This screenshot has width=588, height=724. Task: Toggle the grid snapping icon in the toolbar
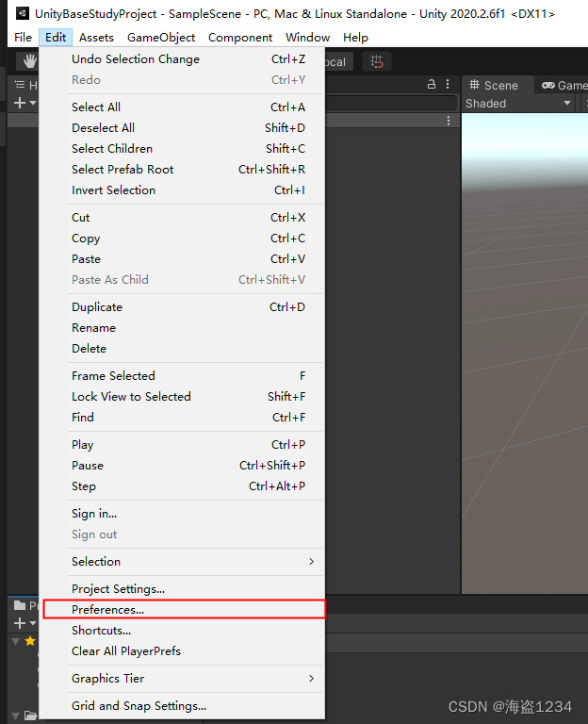coord(377,61)
